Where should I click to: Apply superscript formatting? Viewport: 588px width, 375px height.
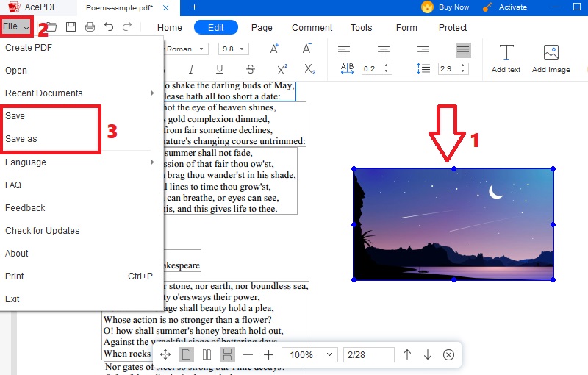(282, 69)
